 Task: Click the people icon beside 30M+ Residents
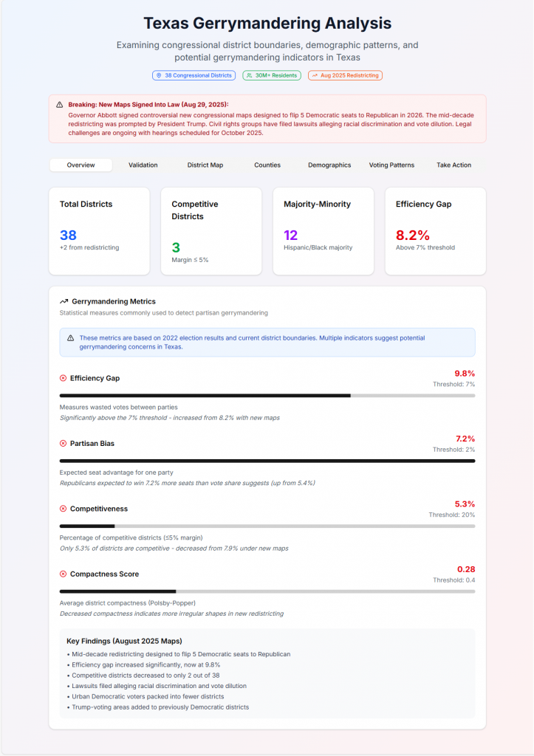pyautogui.click(x=249, y=75)
